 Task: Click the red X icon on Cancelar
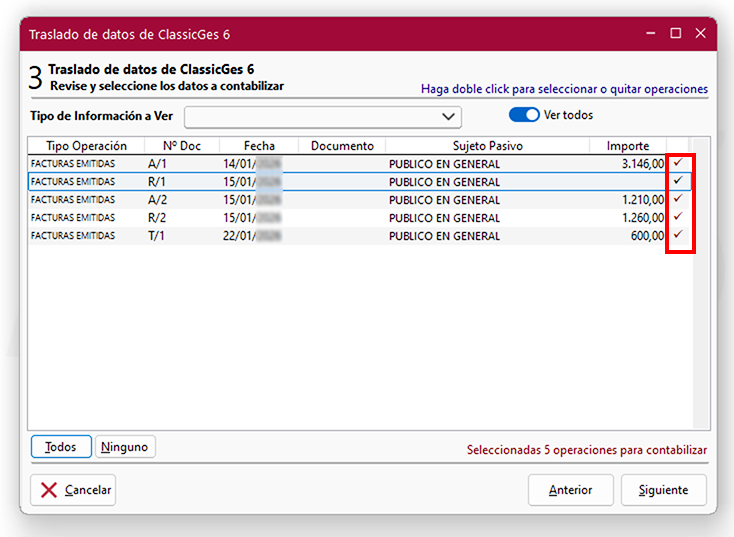49,490
